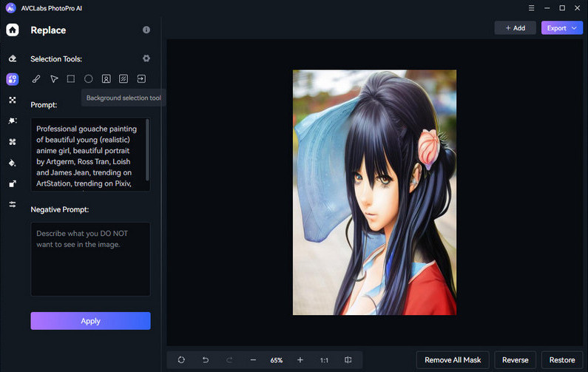Open Selection Tools settings gear
This screenshot has height=372, width=588.
146,58
